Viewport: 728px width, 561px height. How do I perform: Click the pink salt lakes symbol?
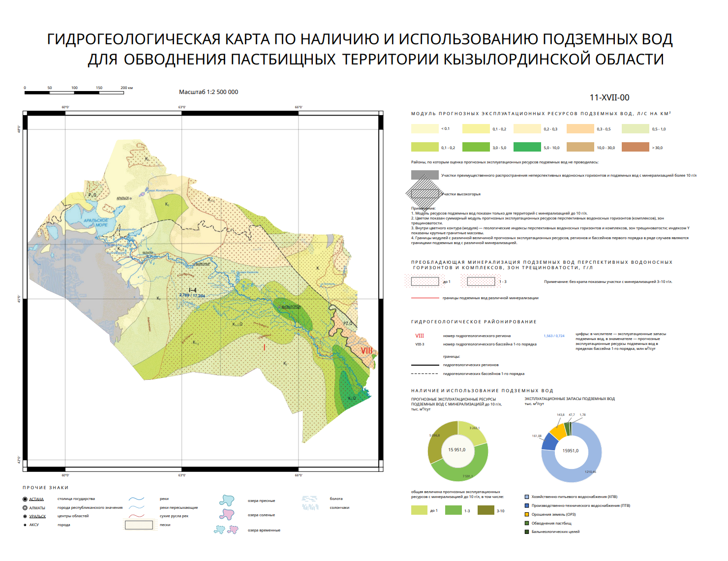pyautogui.click(x=227, y=515)
